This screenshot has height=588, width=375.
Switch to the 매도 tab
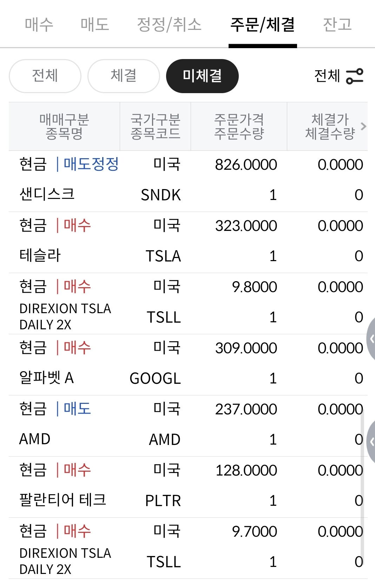coord(95,24)
